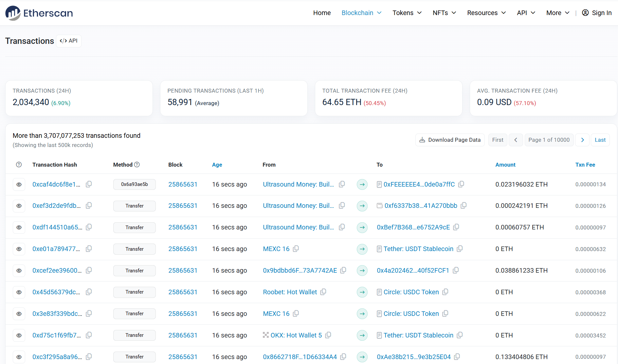
Task: Copy the 0xf6337b38...41A270bbb address
Action: pos(463,206)
